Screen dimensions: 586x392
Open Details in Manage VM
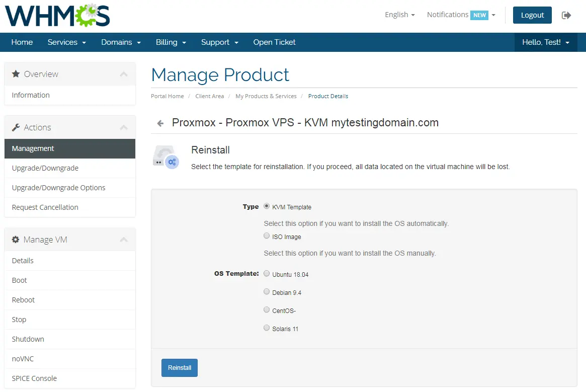point(70,261)
